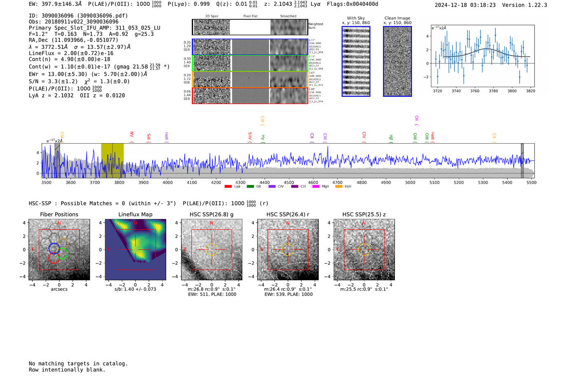Click the purple CIII marker near 4650
Image resolution: width=576 pixels, height=392 pixels.
(x=325, y=138)
